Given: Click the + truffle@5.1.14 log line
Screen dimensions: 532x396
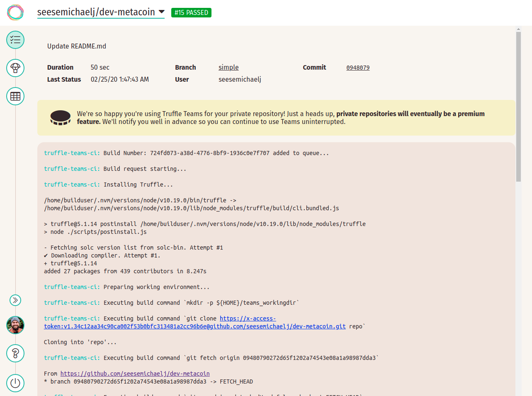Looking at the screenshot, I should pos(70,263).
